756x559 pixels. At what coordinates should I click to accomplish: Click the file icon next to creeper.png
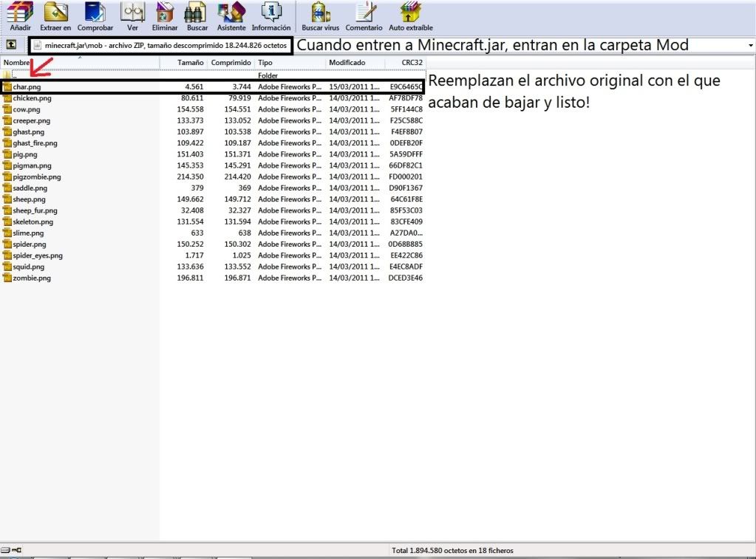pos(7,120)
